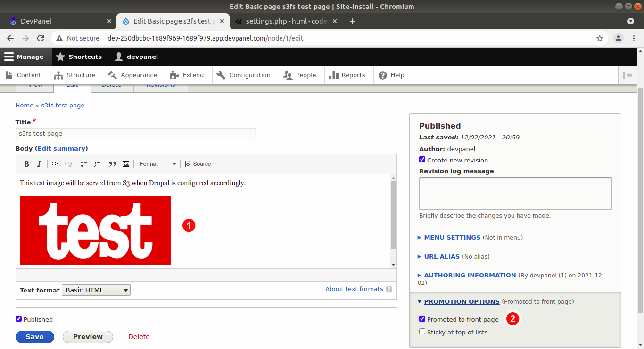Image resolution: width=644 pixels, height=349 pixels.
Task: Click the Edit summary link
Action: coord(61,148)
